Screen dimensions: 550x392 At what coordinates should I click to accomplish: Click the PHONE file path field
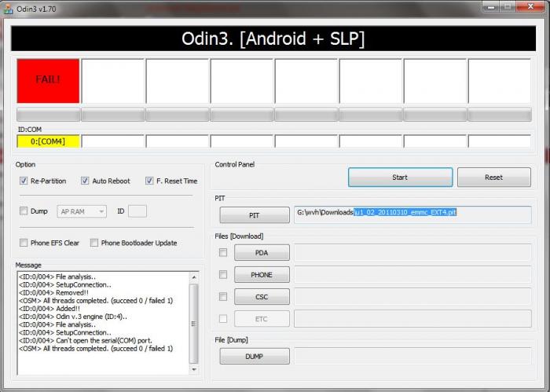412,274
